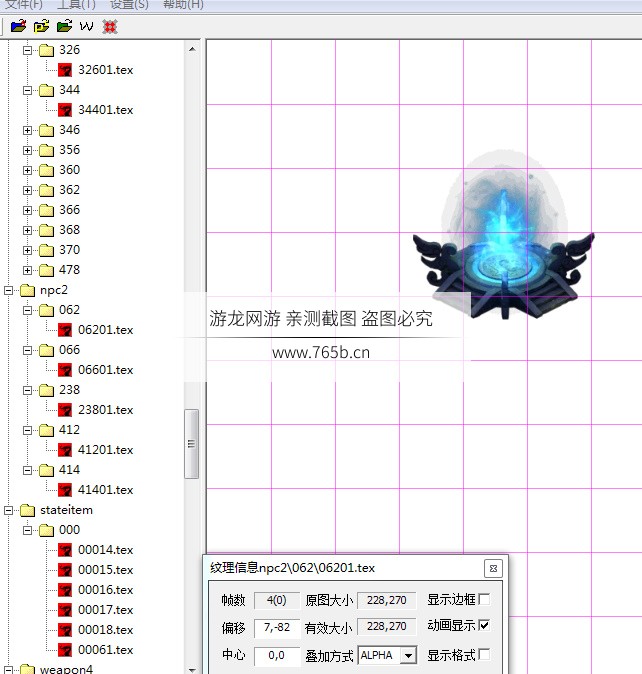Click the folder icon of 412
This screenshot has height=674, width=642.
[x=46, y=430]
